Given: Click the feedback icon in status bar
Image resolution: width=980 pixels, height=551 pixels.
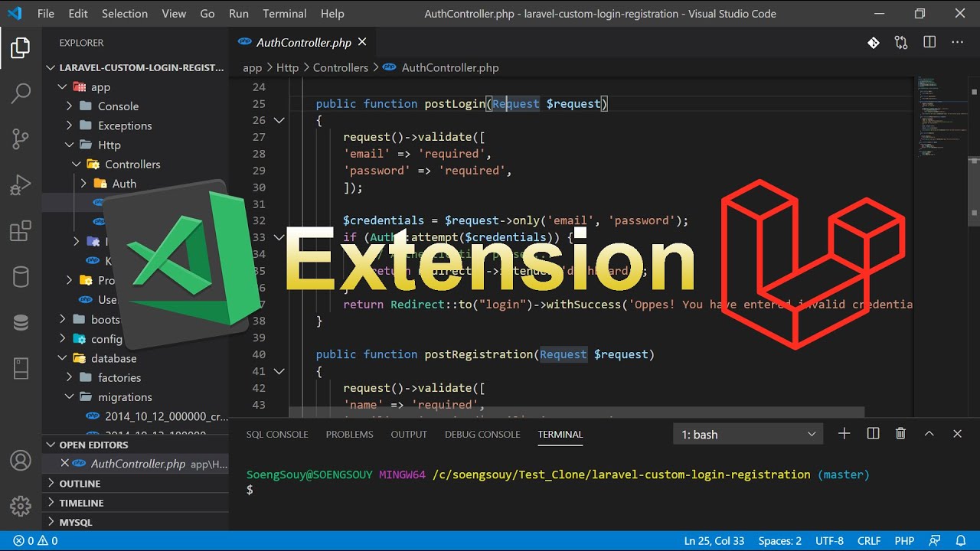Looking at the screenshot, I should tap(936, 541).
